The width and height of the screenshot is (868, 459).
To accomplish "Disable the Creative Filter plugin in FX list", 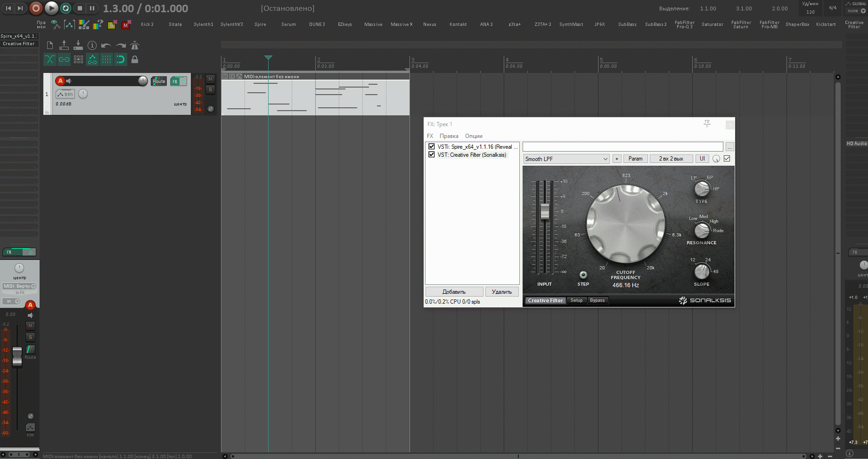I will pyautogui.click(x=432, y=154).
